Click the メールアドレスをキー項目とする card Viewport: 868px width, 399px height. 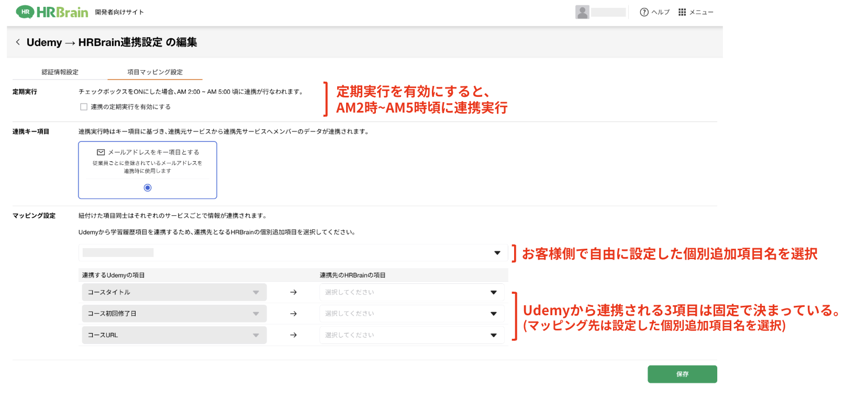click(x=148, y=163)
